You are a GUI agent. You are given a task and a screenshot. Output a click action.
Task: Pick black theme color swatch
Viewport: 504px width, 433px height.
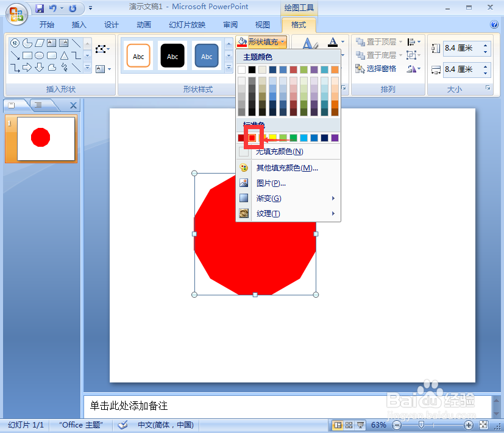pyautogui.click(x=252, y=69)
